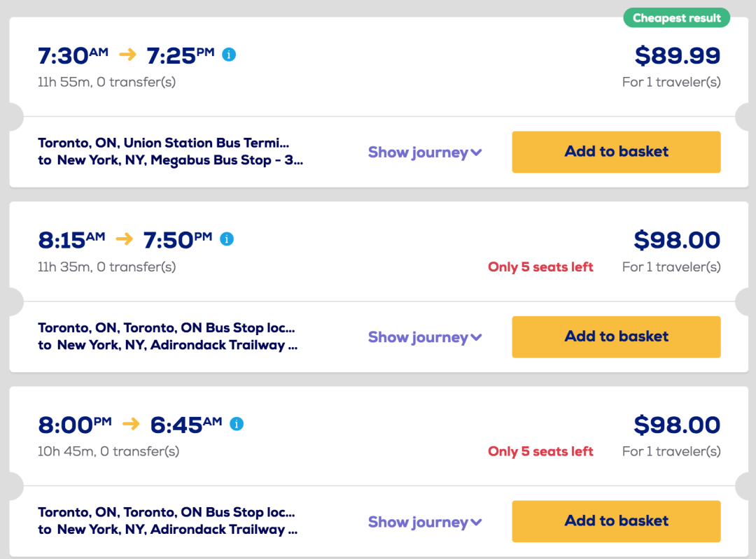The image size is (756, 559).
Task: Click arrow icon between 7:30AM and 7:25PM
Action: coord(128,55)
